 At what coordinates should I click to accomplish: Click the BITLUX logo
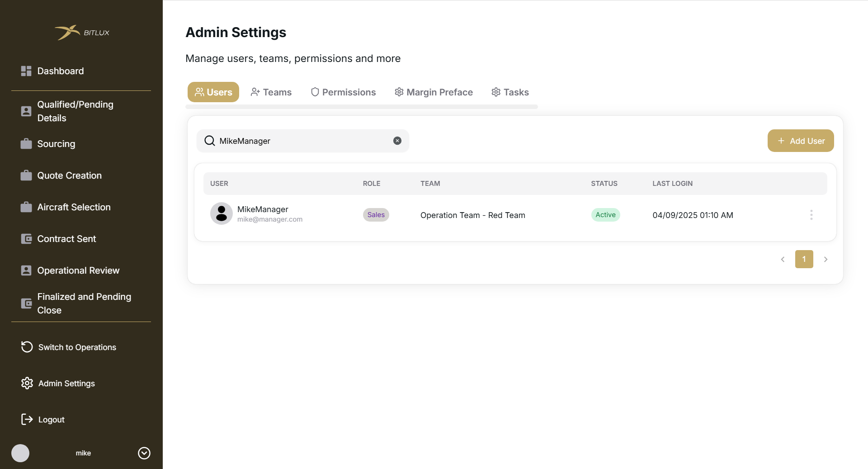tap(82, 33)
